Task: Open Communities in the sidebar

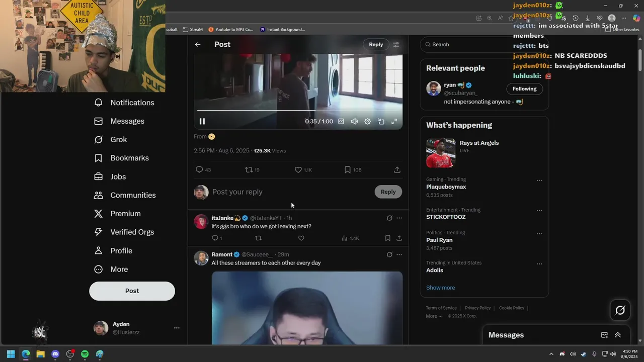Action: tap(125, 195)
